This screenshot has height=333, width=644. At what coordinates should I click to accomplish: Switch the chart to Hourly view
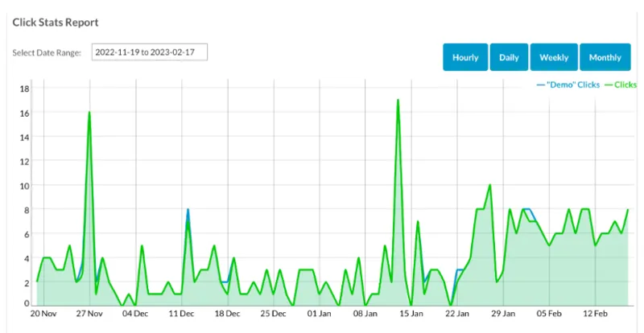click(x=465, y=57)
